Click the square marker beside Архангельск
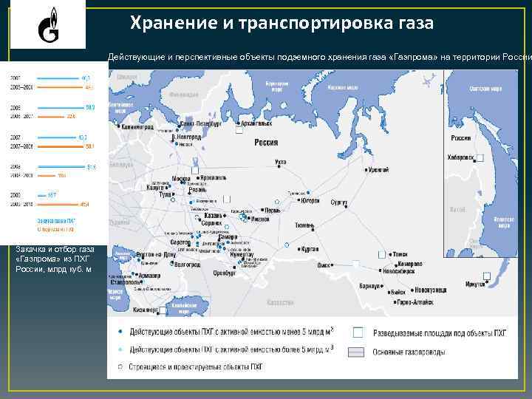532x399 pixels. 239,129
